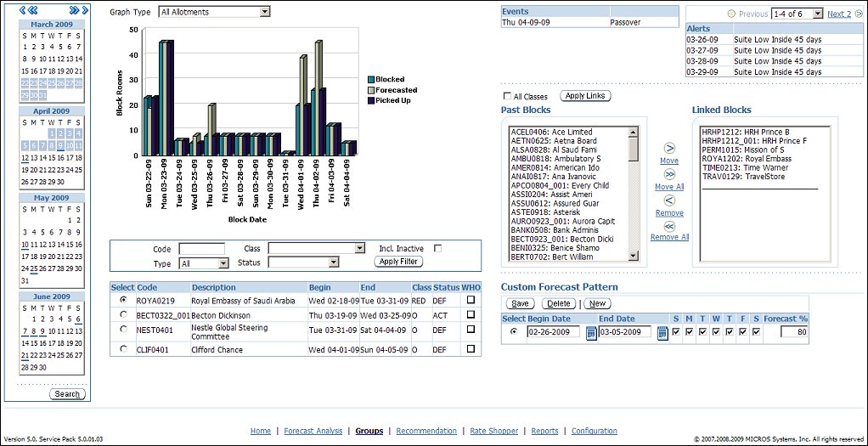Go to the Forecast Analysis page
Image resolution: width=868 pixels, height=446 pixels.
tap(313, 431)
